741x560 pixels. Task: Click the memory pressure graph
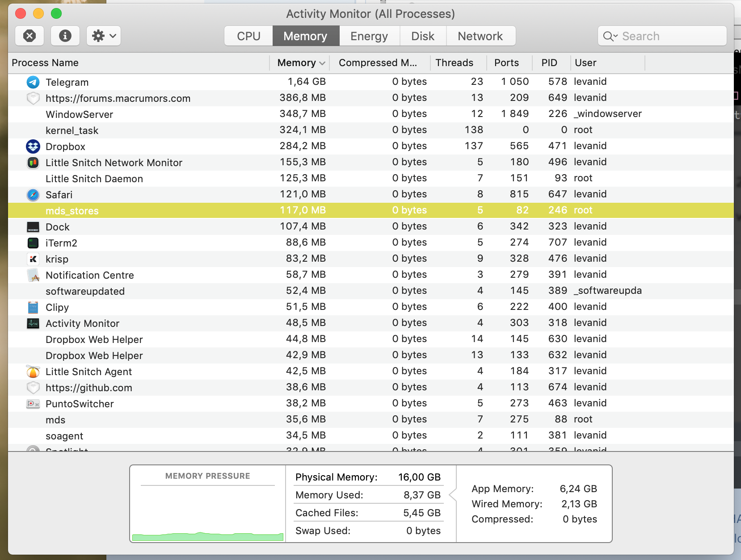click(208, 513)
